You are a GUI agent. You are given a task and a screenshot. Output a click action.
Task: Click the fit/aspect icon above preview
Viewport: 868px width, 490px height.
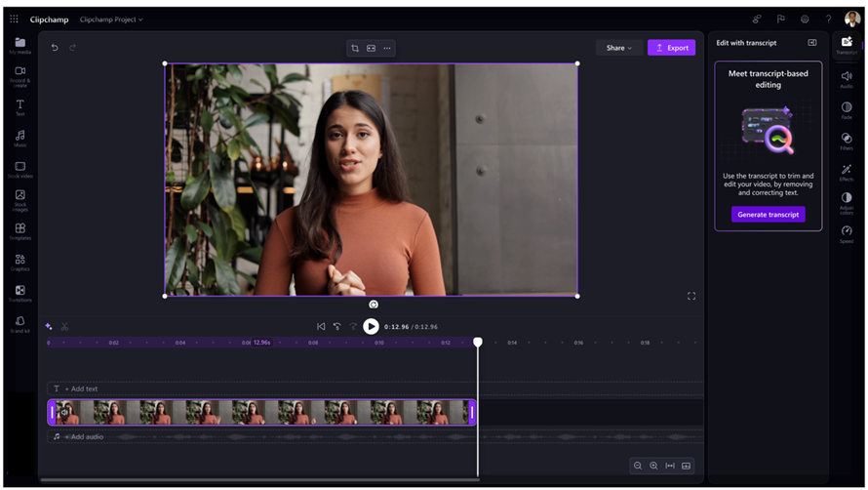371,48
